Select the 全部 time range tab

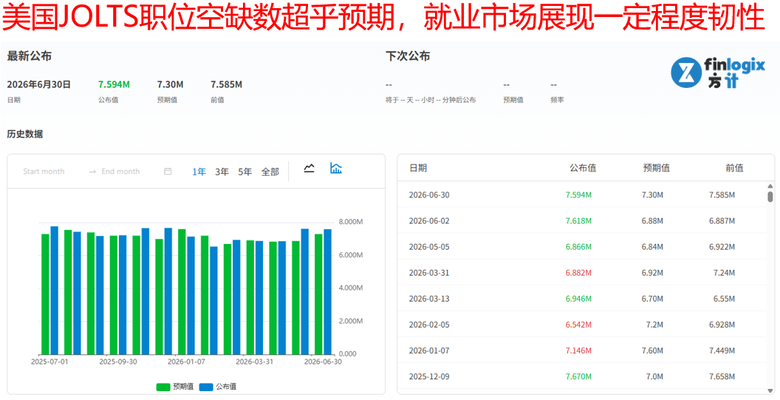pos(270,172)
